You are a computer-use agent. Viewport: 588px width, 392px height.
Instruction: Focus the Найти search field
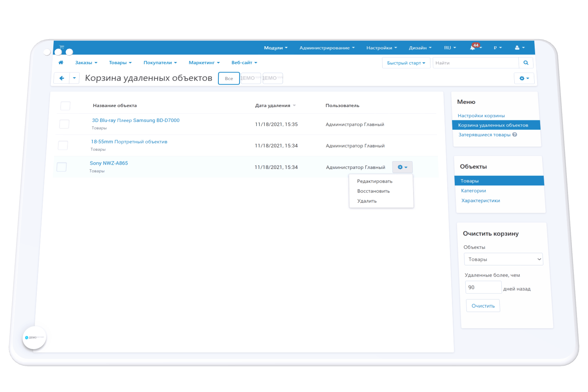pos(475,63)
